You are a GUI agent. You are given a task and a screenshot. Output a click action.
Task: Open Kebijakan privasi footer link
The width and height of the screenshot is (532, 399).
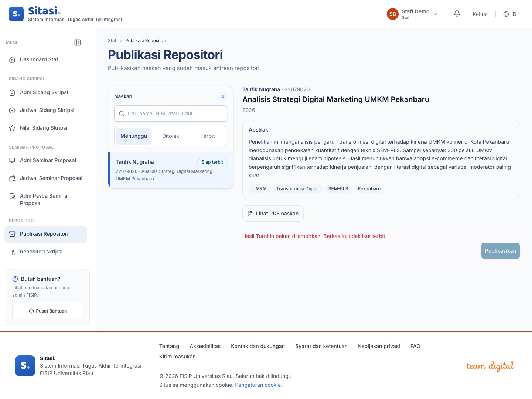click(x=379, y=346)
